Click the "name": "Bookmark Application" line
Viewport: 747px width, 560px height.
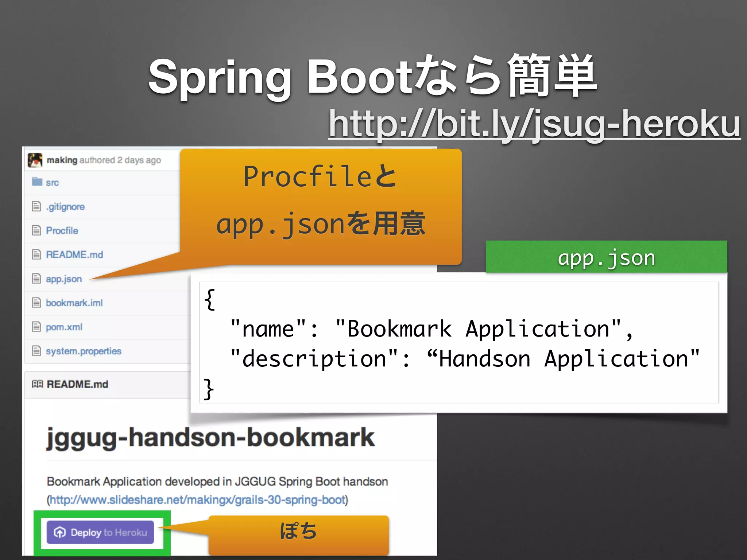point(432,329)
